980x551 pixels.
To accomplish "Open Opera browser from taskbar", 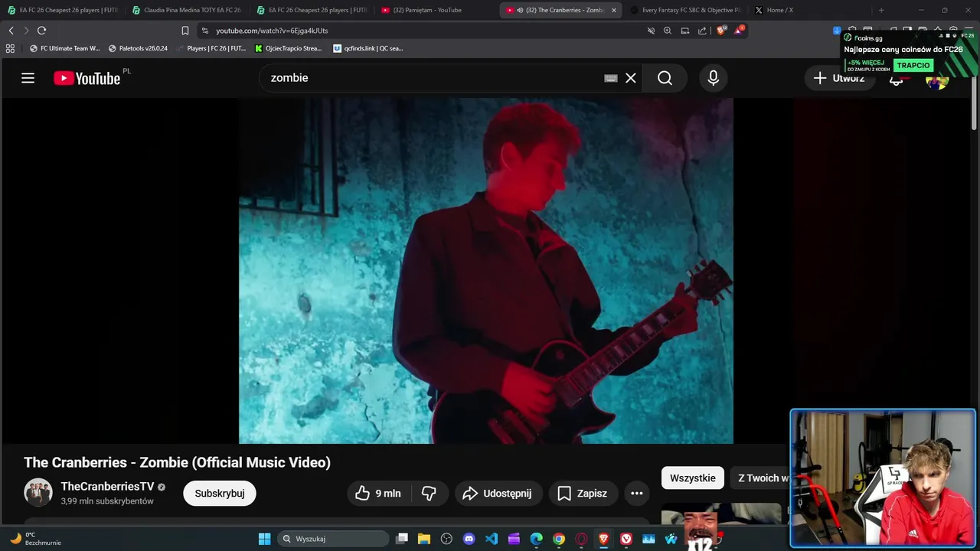I will pyautogui.click(x=581, y=539).
